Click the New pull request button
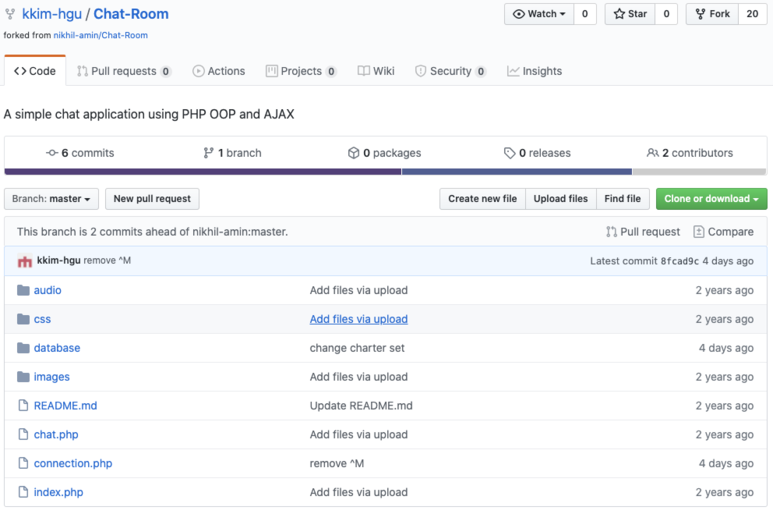The height and width of the screenshot is (514, 773). (x=152, y=199)
